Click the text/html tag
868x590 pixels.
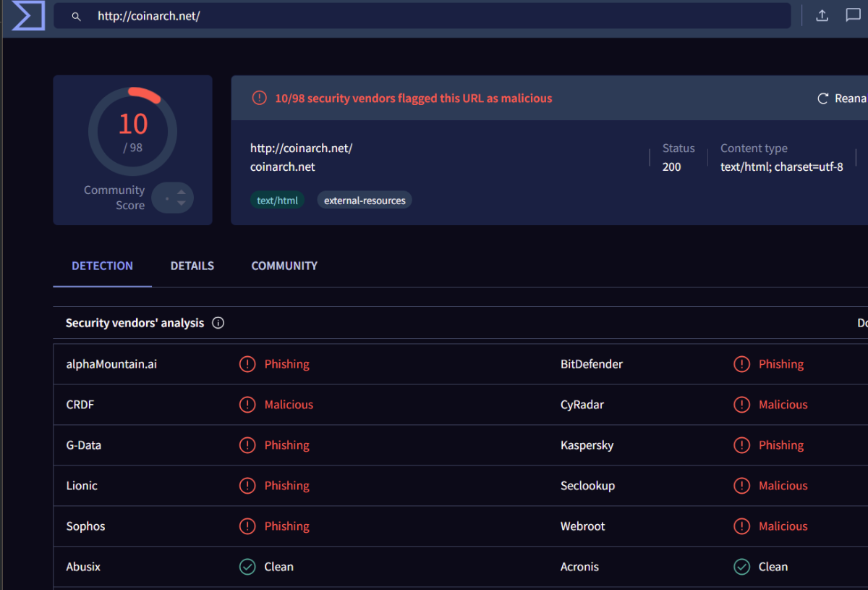pyautogui.click(x=277, y=201)
